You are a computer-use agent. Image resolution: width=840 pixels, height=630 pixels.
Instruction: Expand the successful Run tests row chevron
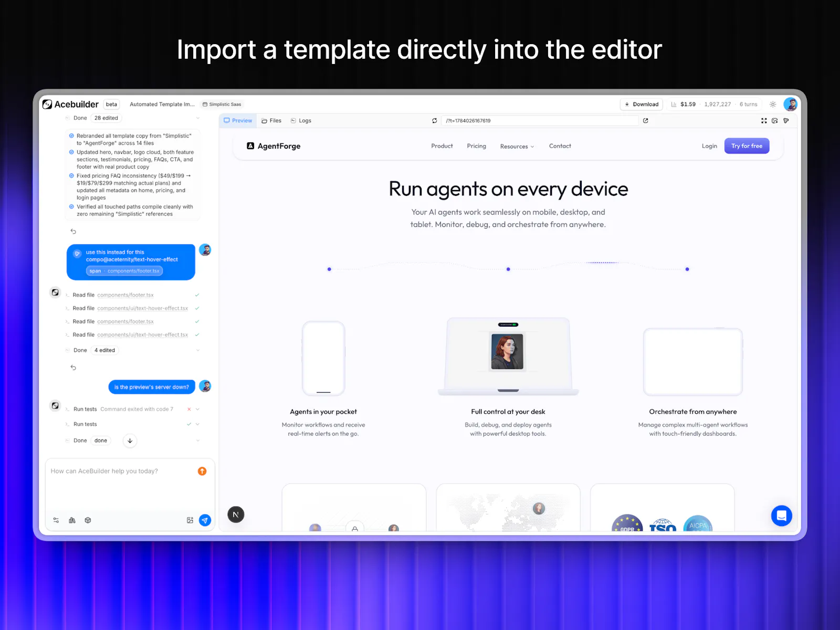click(198, 424)
